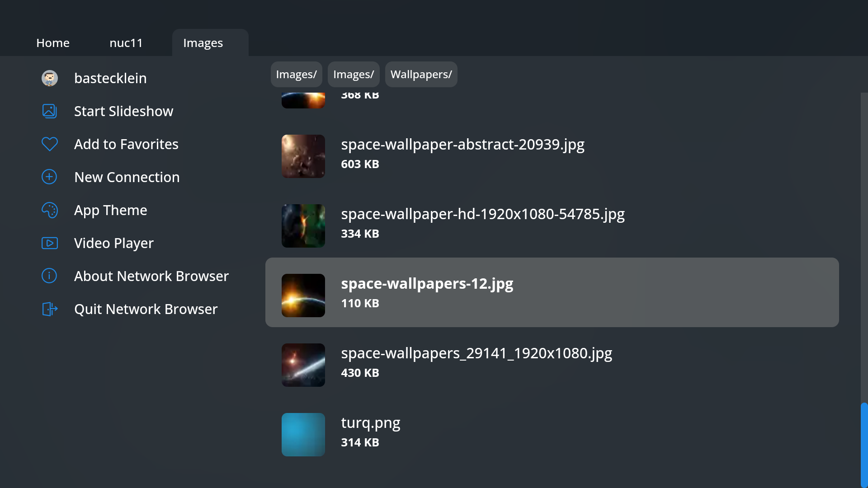
Task: Click the turq.png thumbnail
Action: point(303,434)
